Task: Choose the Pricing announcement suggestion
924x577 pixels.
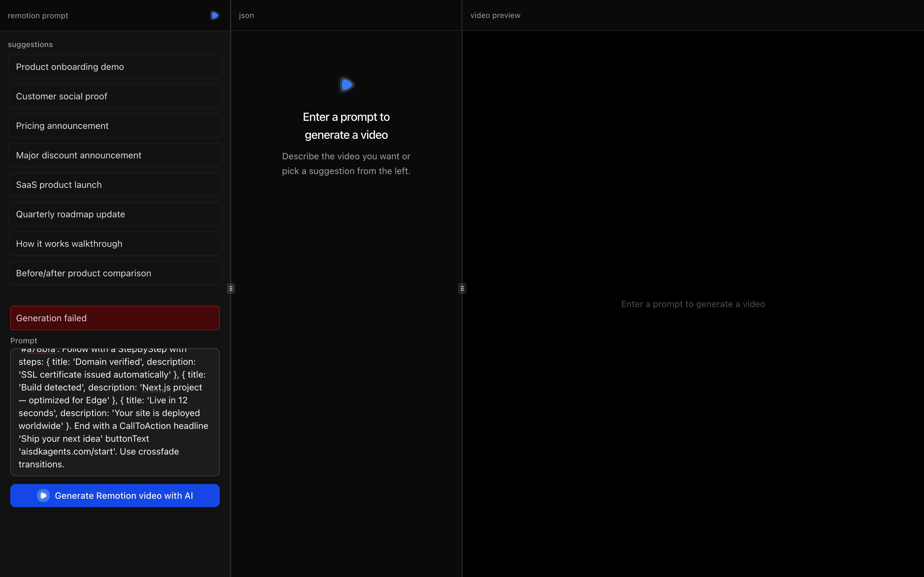Action: coord(115,126)
